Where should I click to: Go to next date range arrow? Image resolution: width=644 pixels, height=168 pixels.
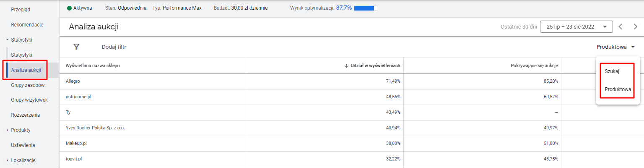(635, 26)
